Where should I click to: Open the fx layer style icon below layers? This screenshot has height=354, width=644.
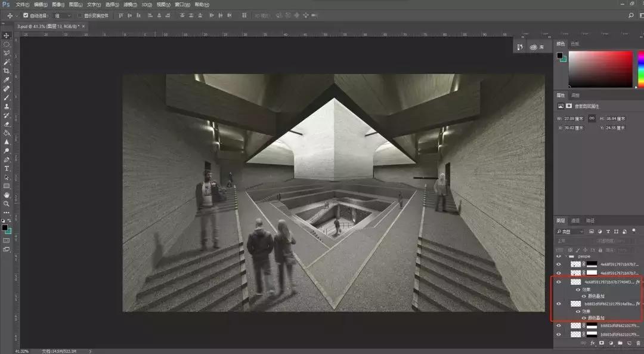tap(592, 342)
